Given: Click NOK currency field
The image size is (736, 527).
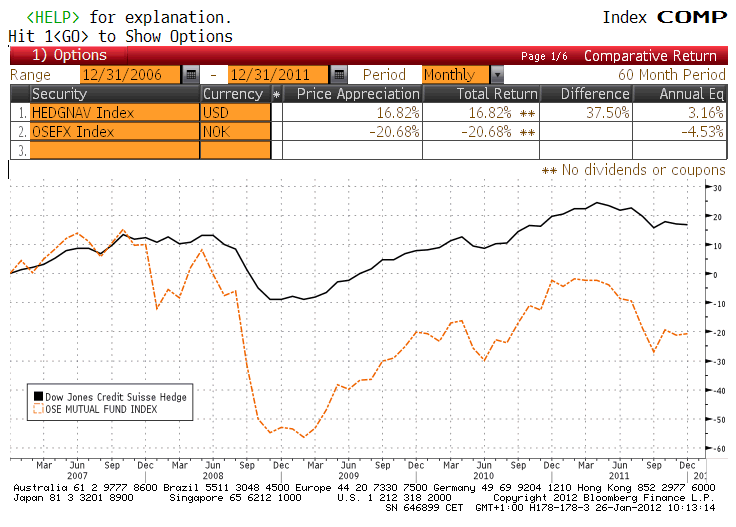Looking at the screenshot, I should pos(236,131).
